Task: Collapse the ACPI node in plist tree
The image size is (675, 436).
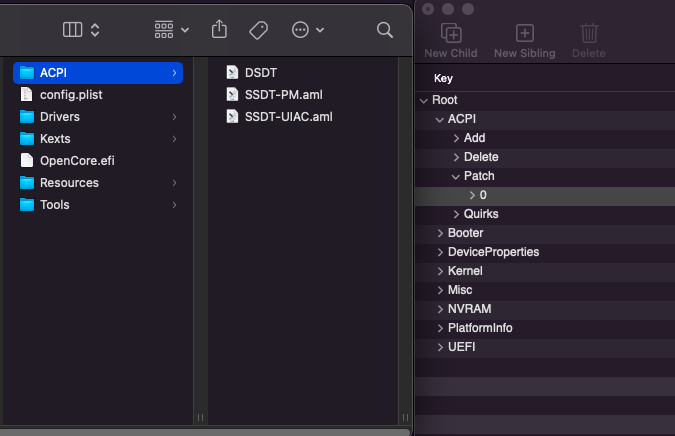Action: (440, 119)
